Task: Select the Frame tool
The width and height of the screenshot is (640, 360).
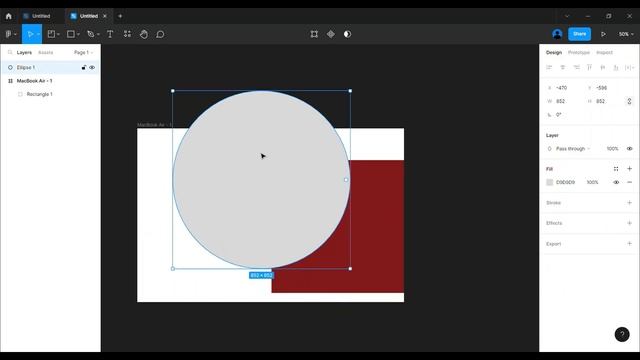Action: coord(51,34)
